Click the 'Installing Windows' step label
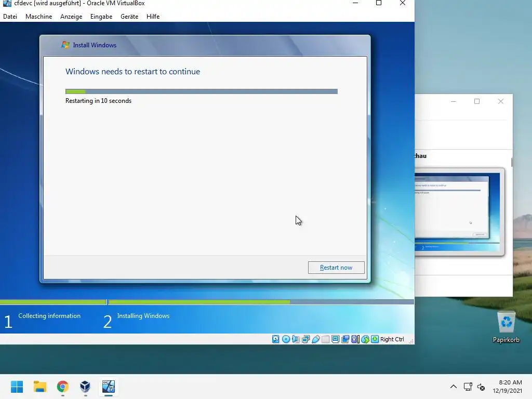 [143, 315]
